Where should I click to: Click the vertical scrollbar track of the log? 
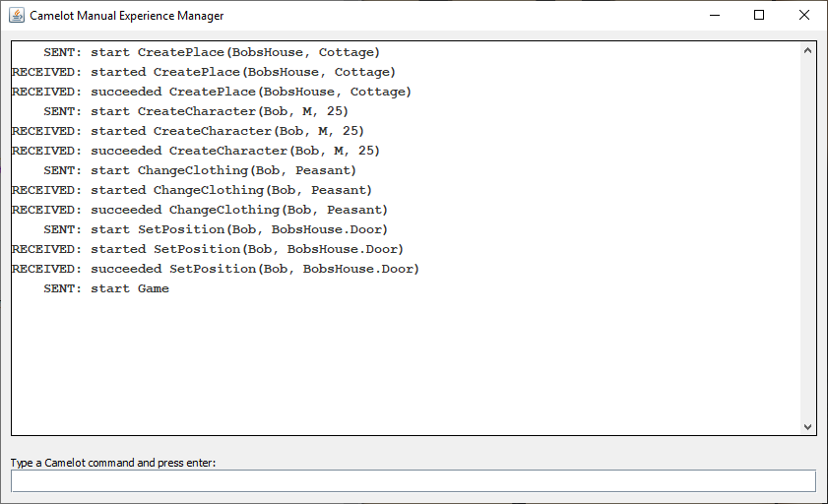[807, 238]
